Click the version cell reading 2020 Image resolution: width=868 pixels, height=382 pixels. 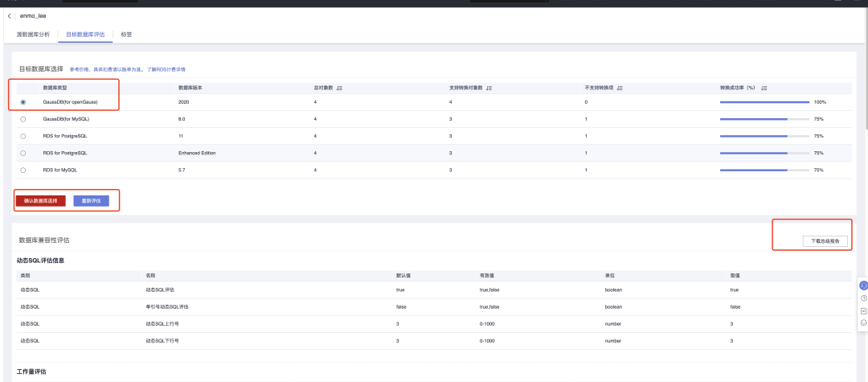[x=184, y=102]
